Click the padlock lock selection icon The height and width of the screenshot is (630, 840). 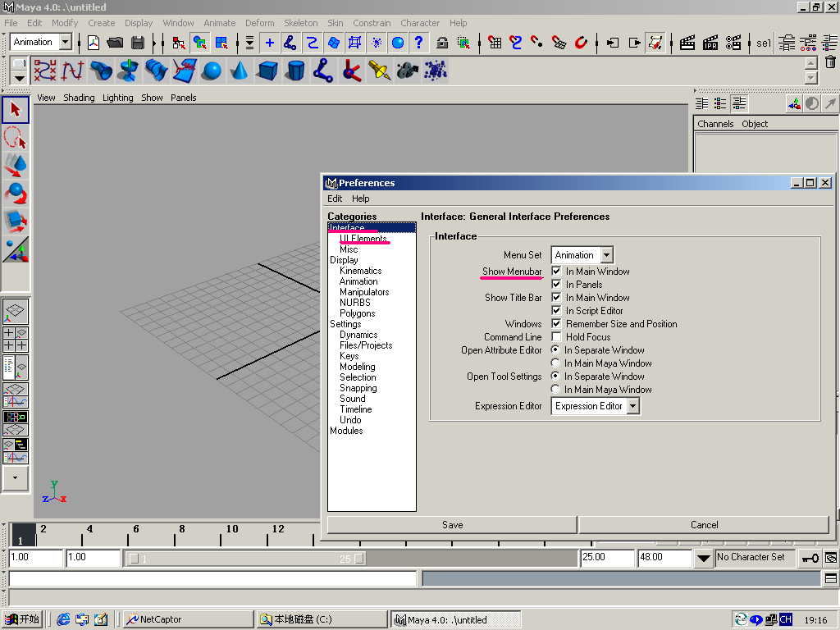click(442, 43)
